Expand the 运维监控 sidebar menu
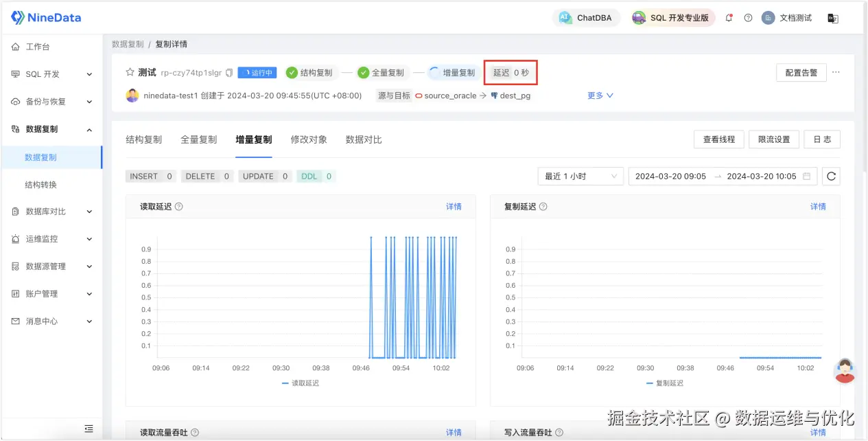Screen dimensions: 868x441 (51, 239)
